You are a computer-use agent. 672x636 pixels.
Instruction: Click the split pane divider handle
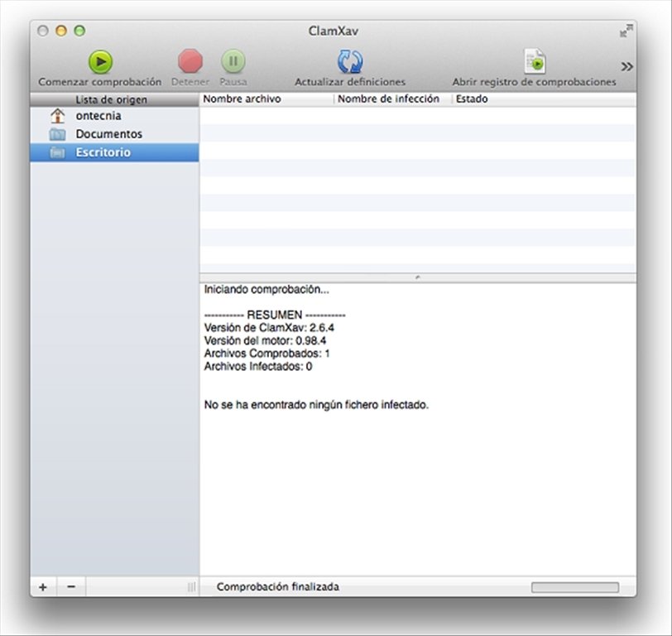point(418,277)
